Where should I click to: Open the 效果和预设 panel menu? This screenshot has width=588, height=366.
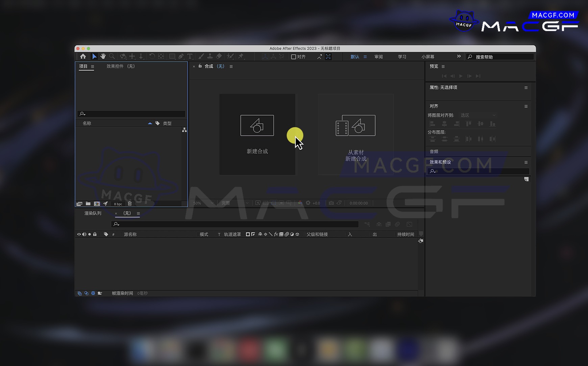526,162
